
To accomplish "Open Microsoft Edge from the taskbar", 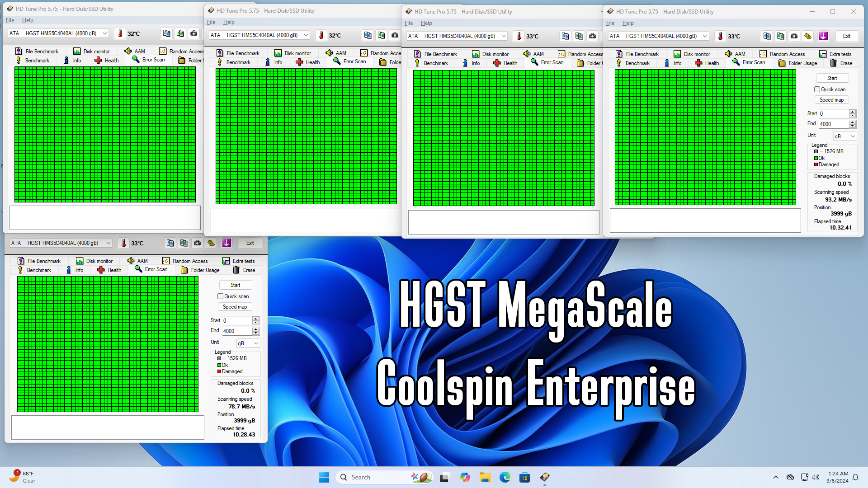I will [505, 477].
